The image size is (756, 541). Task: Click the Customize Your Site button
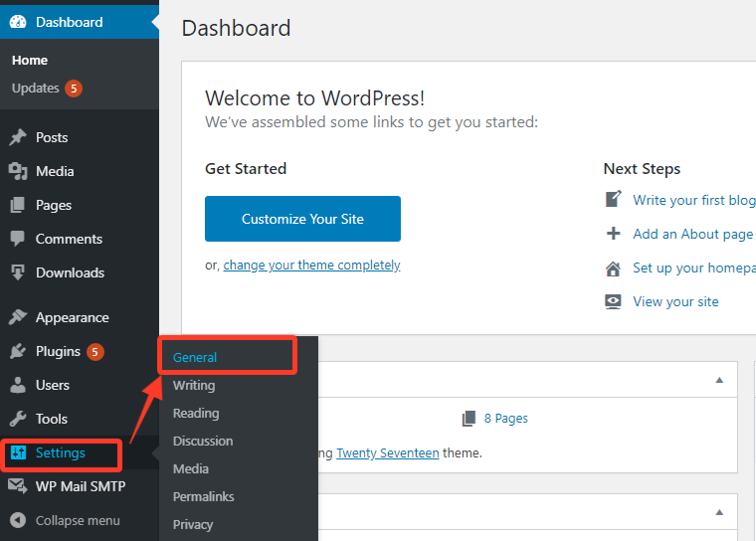click(x=302, y=219)
